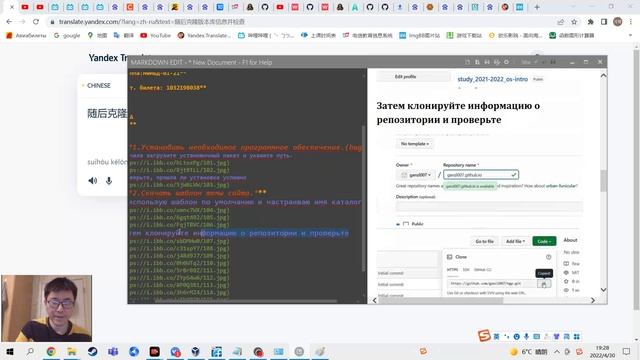Open VirtualBox from the taskbar
This screenshot has height=360, width=640.
(x=196, y=351)
